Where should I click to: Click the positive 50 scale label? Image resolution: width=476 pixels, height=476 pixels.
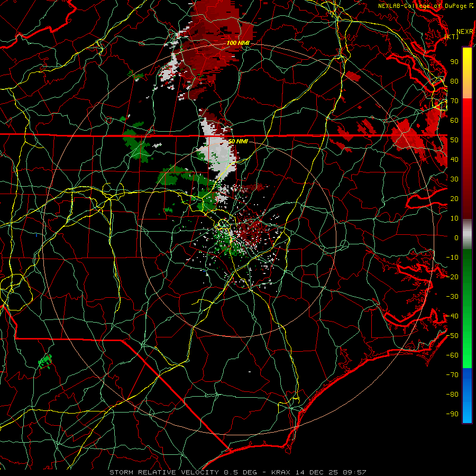[454, 140]
